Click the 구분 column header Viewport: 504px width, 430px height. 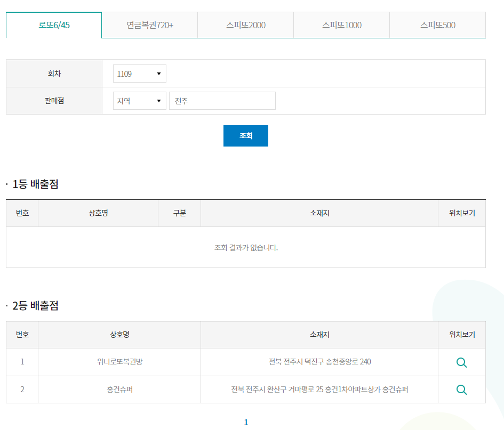pyautogui.click(x=179, y=213)
